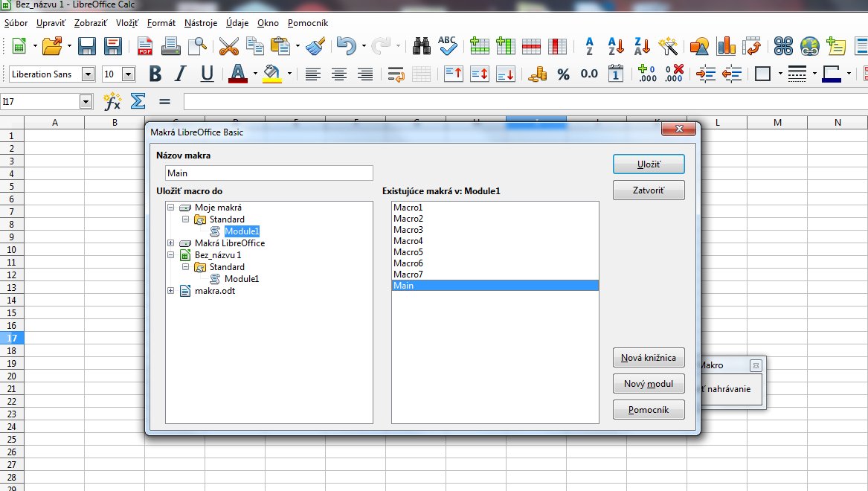868x491 pixels.
Task: Toggle right text alignment
Action: click(364, 74)
